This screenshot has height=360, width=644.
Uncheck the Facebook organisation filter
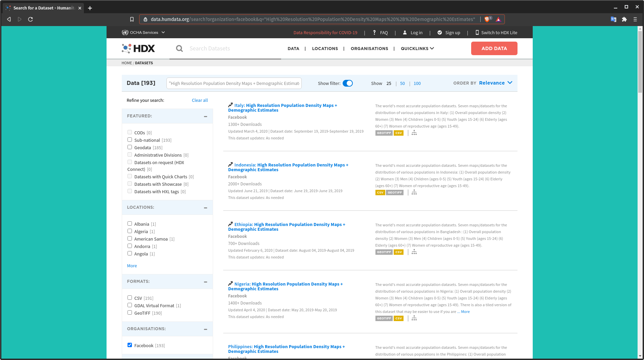[130, 345]
